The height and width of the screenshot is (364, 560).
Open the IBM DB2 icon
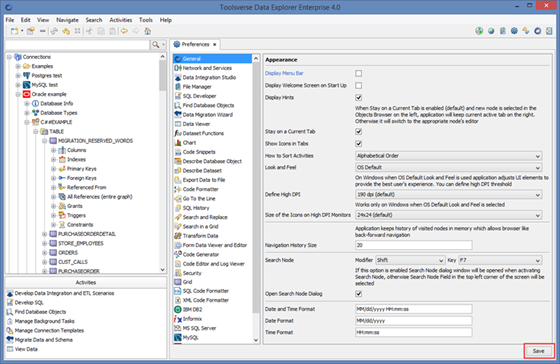(x=178, y=309)
